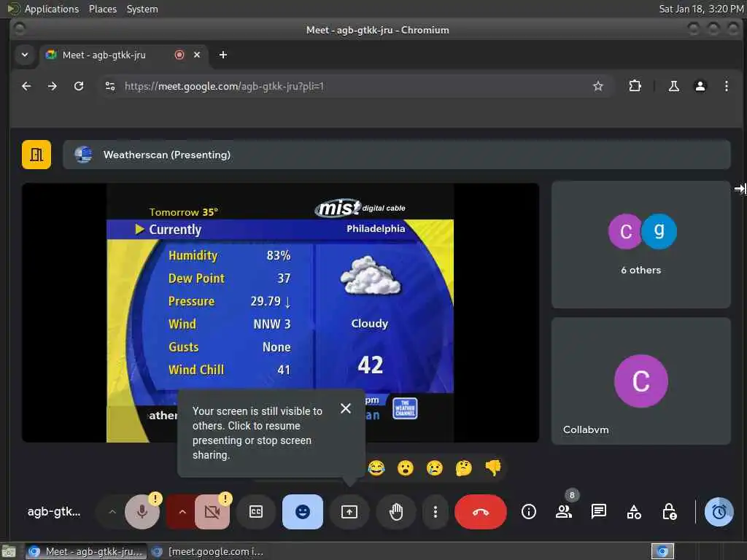747x560 pixels.
Task: Turn on closed captions
Action: (256, 512)
